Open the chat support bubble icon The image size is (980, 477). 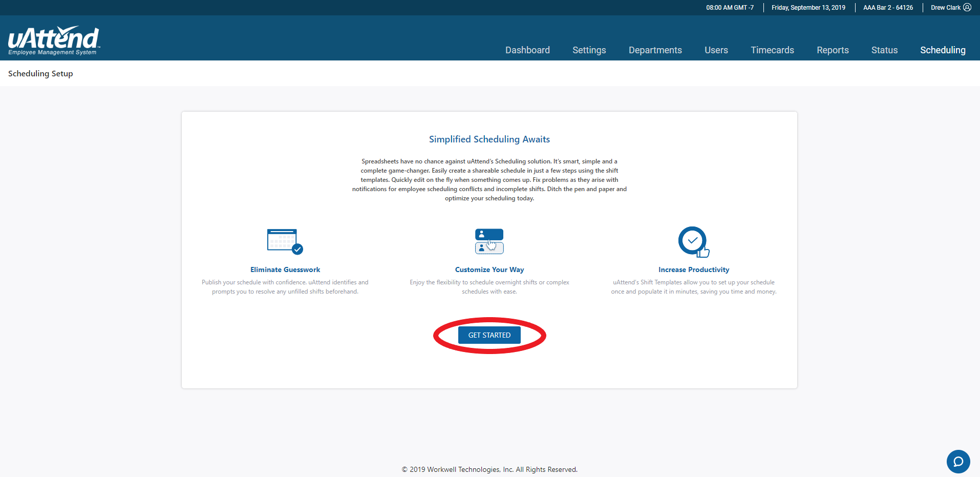[x=958, y=462]
